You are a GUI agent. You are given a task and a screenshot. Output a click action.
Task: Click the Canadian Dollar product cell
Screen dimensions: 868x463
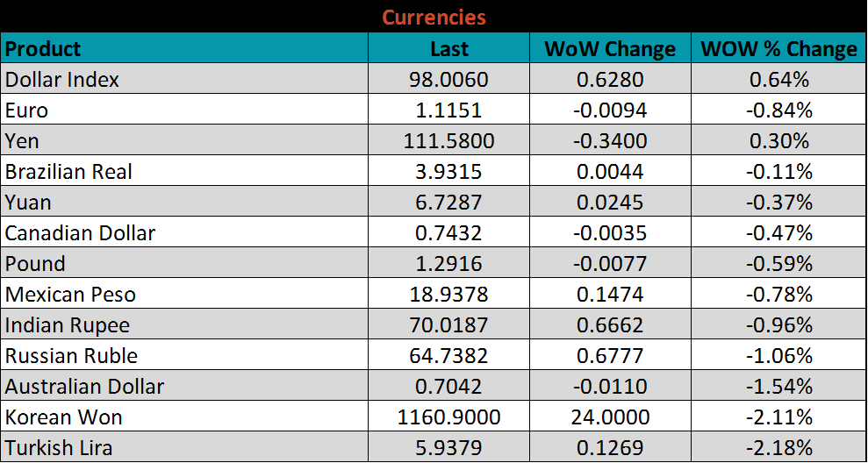[80, 233]
